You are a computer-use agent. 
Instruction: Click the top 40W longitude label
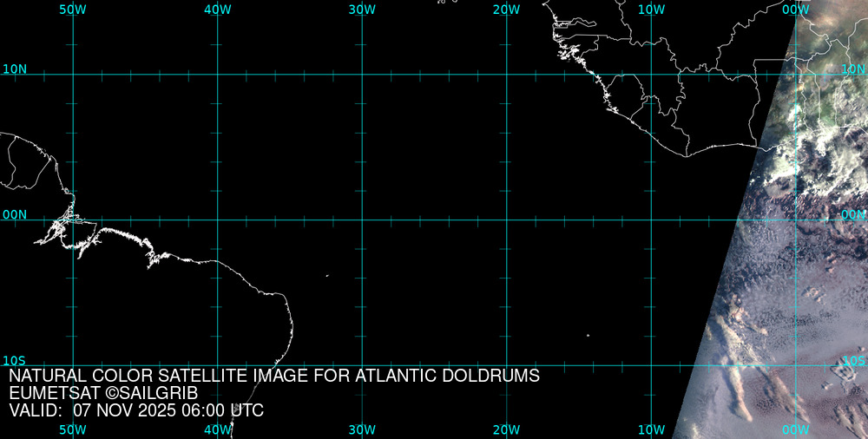pos(217,10)
